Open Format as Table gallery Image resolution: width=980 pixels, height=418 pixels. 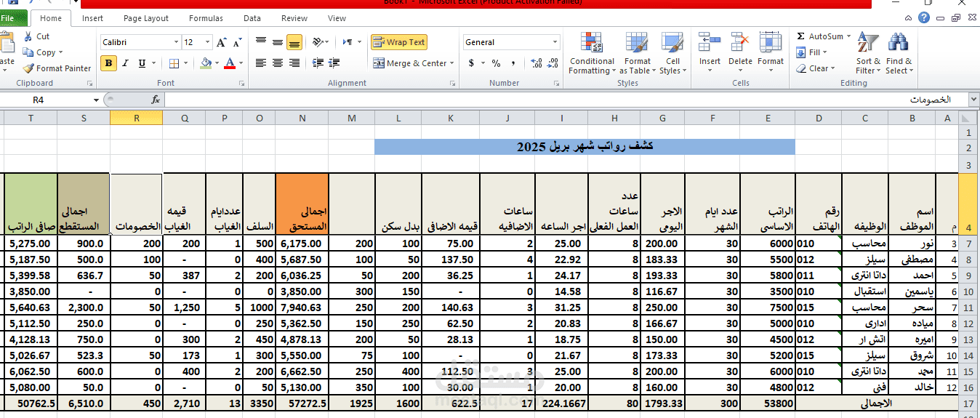pyautogui.click(x=637, y=54)
